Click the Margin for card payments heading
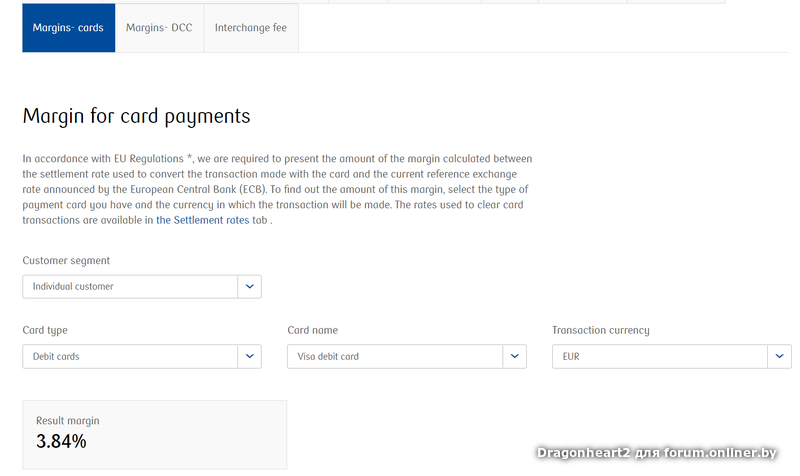Viewport: 800px width, 476px height. pos(136,116)
